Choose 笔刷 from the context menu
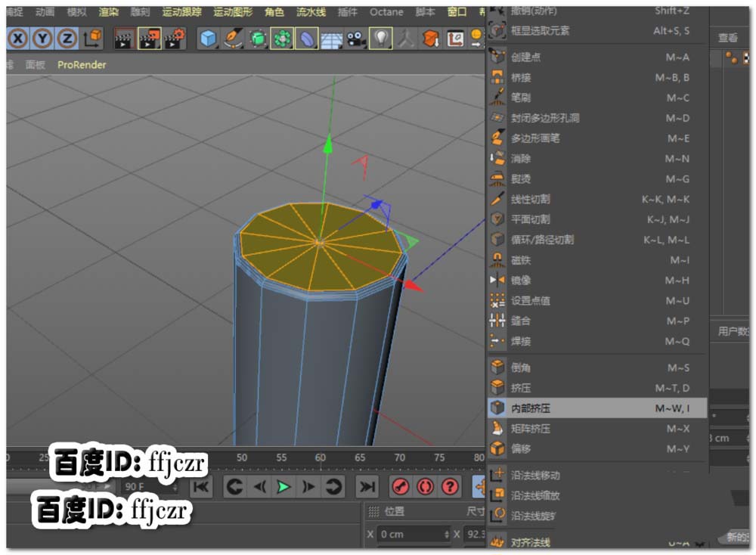 click(596, 98)
